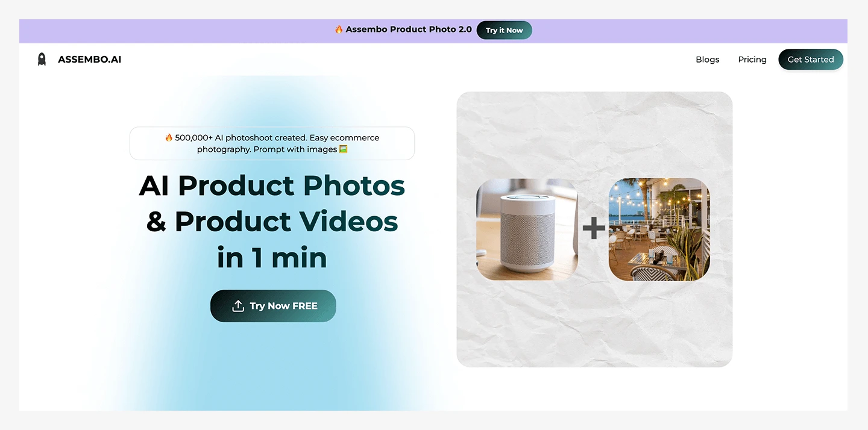Click the '& Product Videos' heading line
The image size is (868, 430).
(x=272, y=222)
